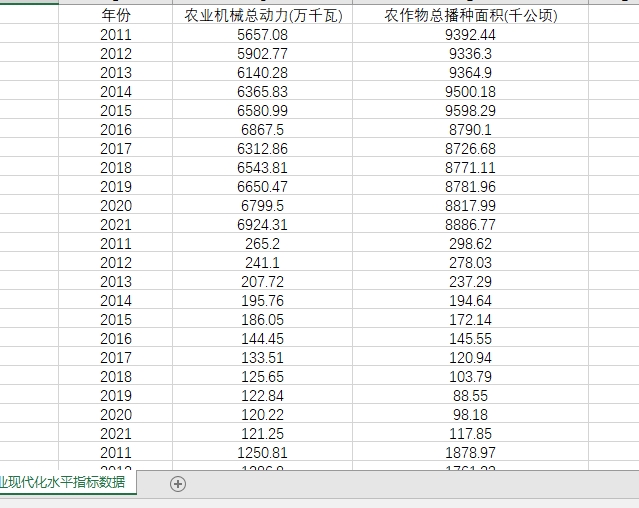Click cell containing 9364.9

tap(470, 73)
